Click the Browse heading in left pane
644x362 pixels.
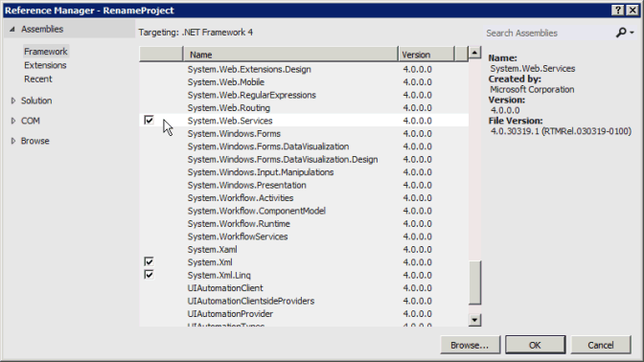point(34,141)
